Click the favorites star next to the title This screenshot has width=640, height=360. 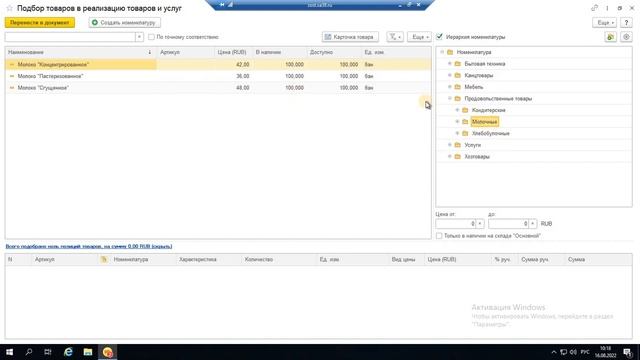coord(9,8)
